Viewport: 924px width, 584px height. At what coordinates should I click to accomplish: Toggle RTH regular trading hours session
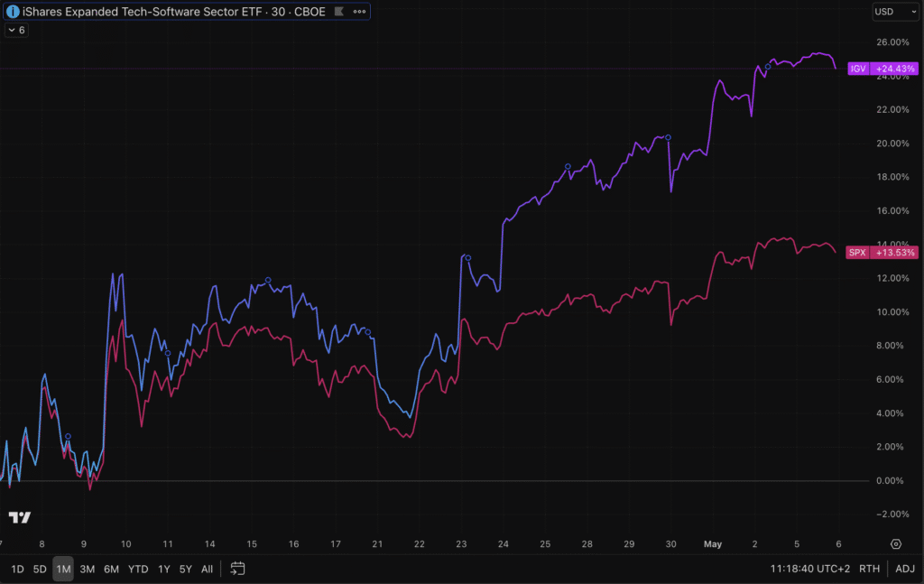[870, 569]
